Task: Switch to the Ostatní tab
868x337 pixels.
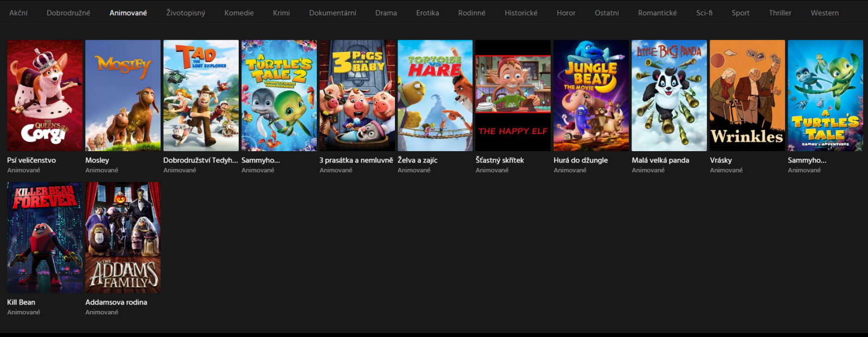Action: tap(607, 12)
